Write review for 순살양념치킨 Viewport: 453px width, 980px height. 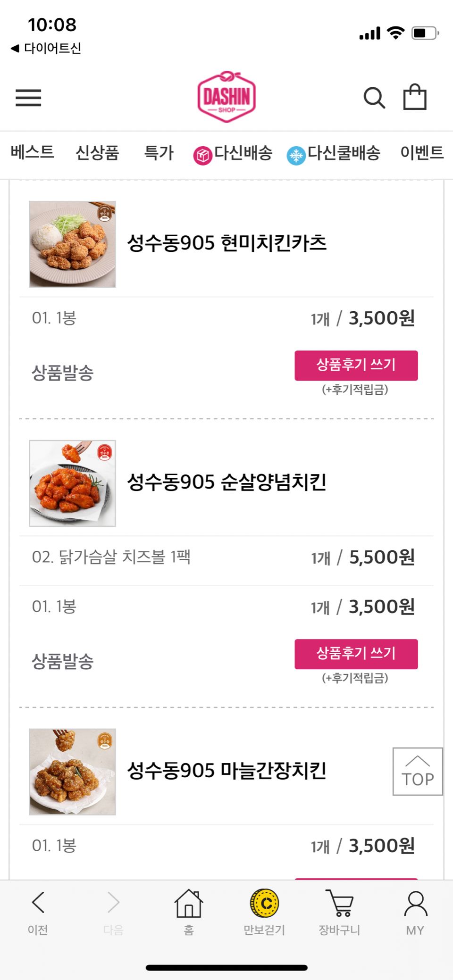tap(356, 654)
